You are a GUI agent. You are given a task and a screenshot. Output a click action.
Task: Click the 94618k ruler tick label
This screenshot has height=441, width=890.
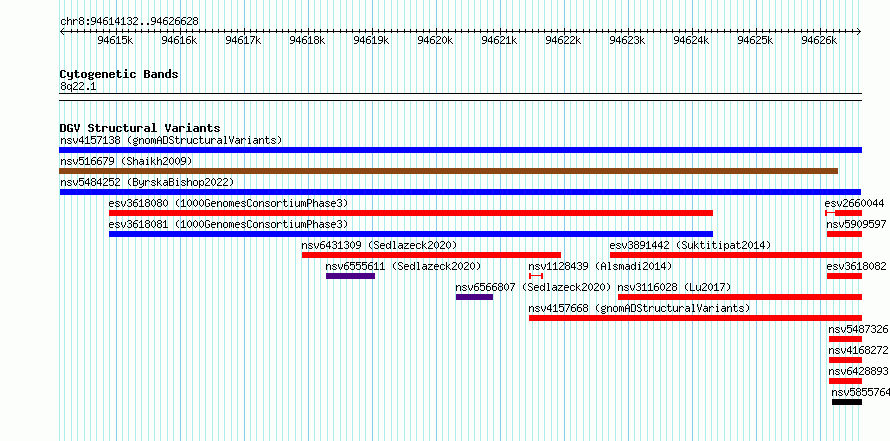pos(308,40)
